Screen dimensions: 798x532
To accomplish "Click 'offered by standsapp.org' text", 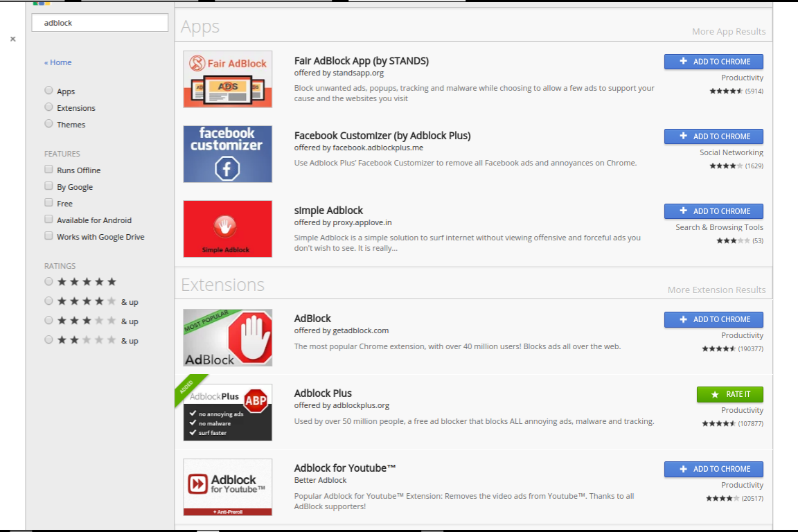I will click(339, 73).
